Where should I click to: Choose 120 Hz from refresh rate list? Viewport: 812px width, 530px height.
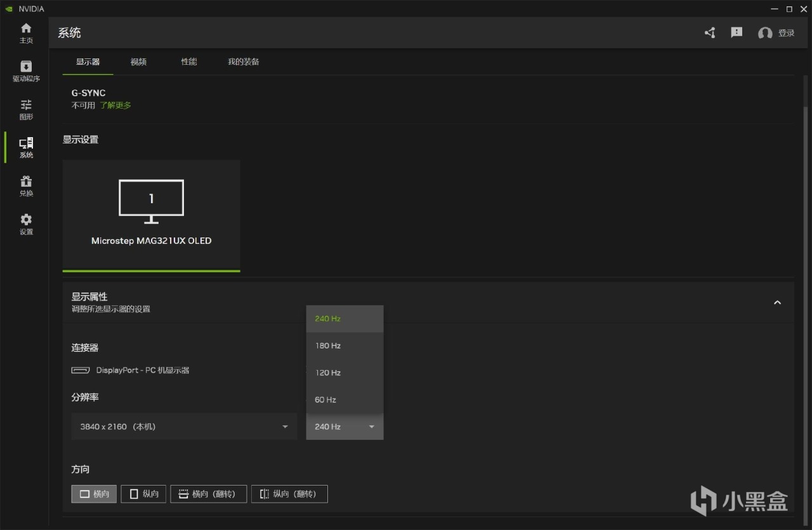[x=344, y=373]
